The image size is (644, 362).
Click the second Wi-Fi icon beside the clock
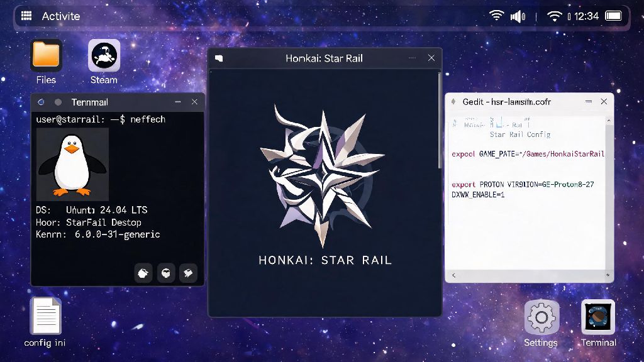click(555, 16)
